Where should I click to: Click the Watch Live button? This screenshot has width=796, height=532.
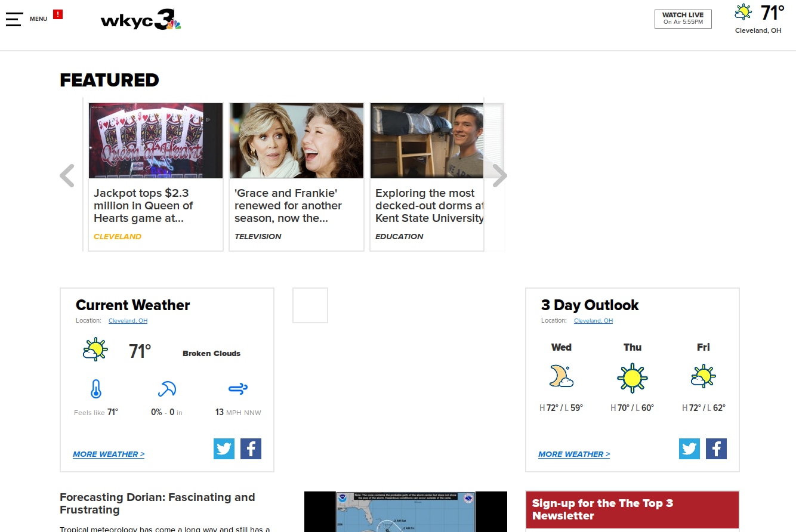tap(683, 18)
